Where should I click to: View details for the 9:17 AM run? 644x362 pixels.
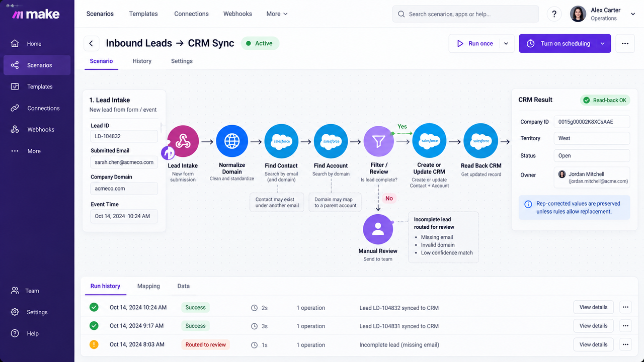tap(594, 326)
